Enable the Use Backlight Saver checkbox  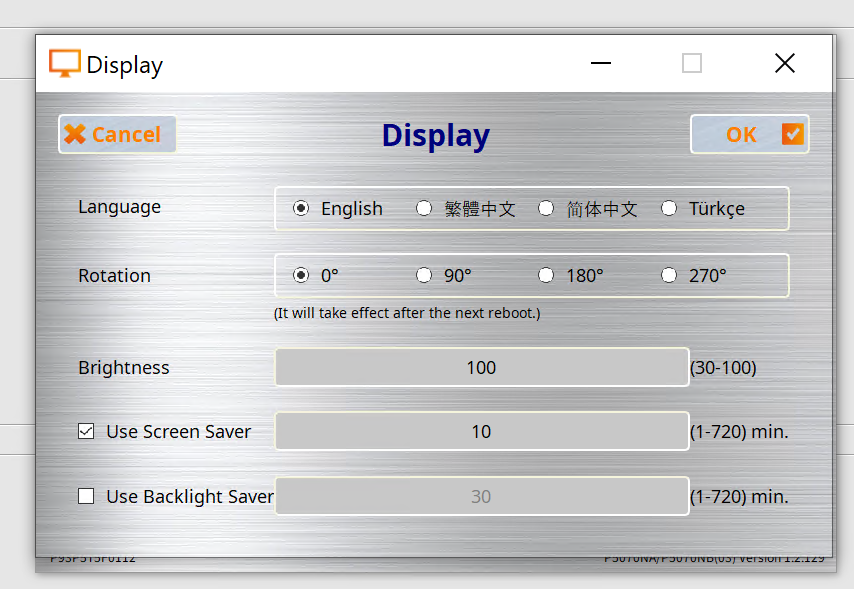[x=87, y=496]
